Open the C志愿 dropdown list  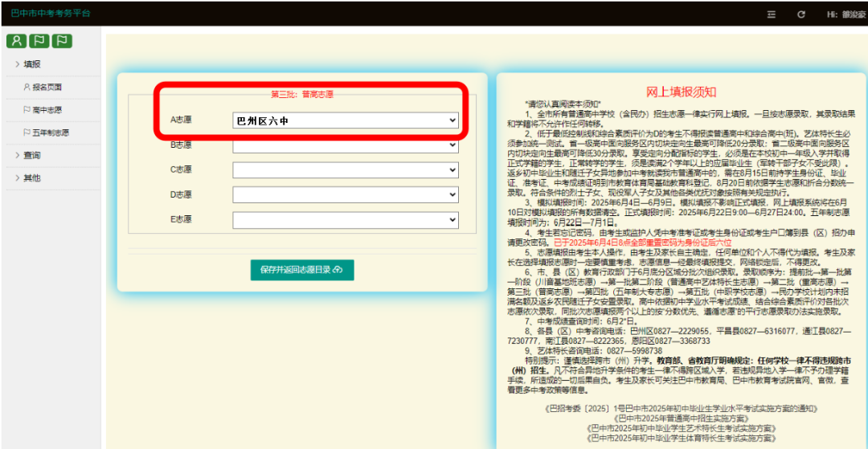(x=346, y=170)
